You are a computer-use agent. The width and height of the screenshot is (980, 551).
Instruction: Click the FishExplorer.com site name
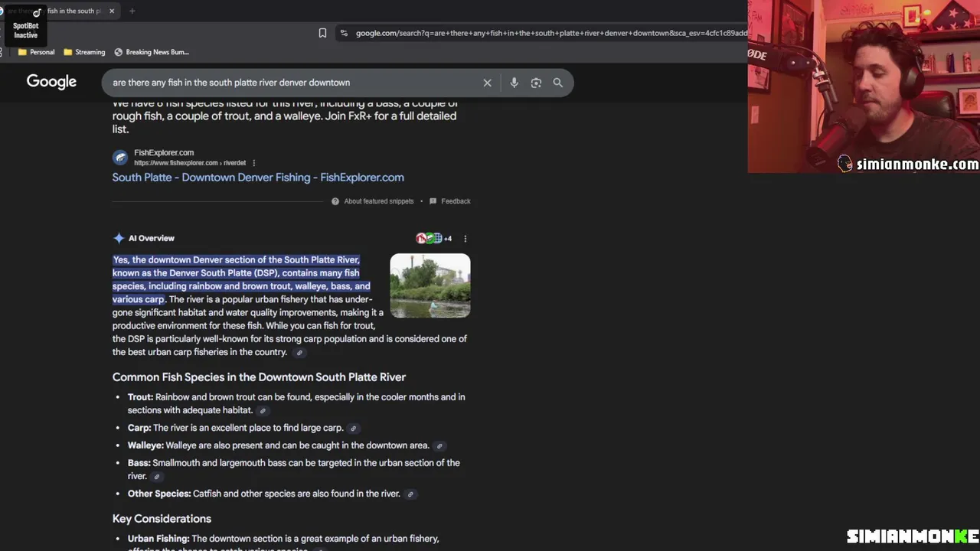164,152
